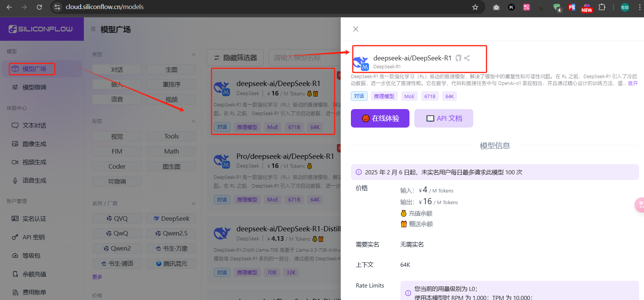Open 等级包 in the sidebar
Image resolution: width=644 pixels, height=300 pixels.
coord(42,255)
